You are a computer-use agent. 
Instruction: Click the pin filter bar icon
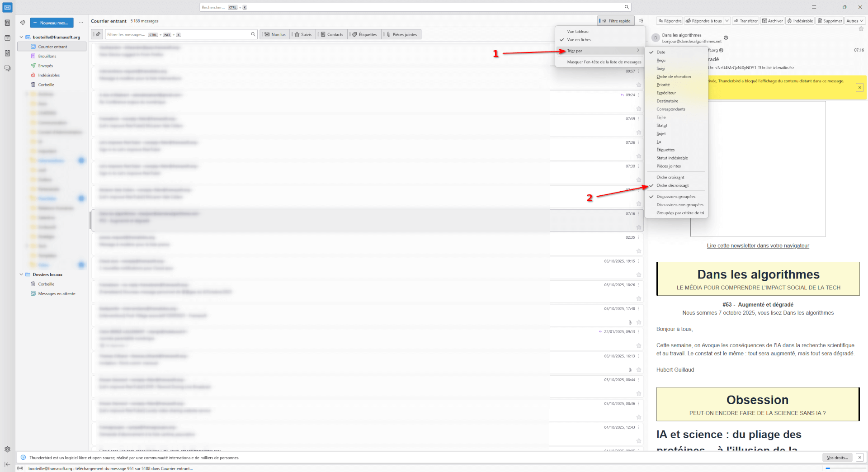tap(97, 34)
